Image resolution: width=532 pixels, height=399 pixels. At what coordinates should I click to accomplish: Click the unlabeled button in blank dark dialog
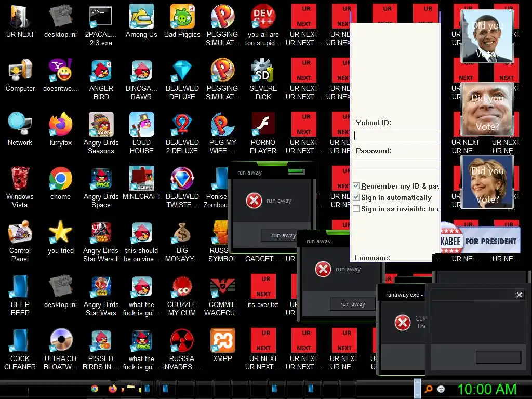tap(498, 357)
